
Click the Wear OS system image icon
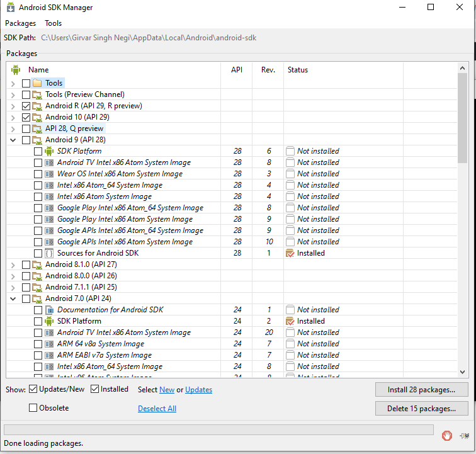pos(49,174)
